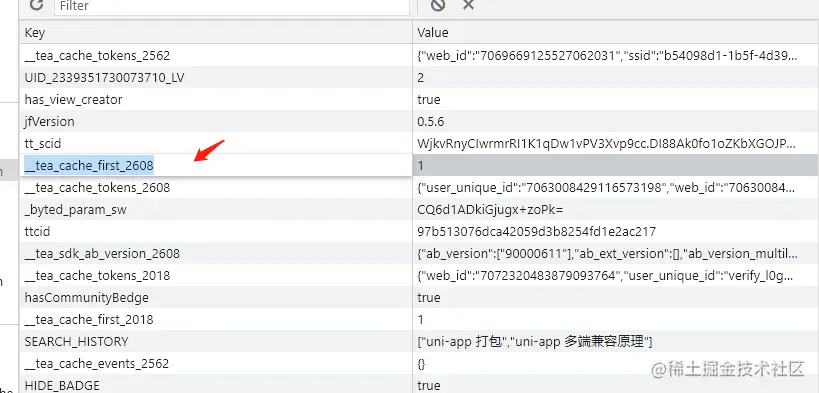The height and width of the screenshot is (393, 819).
Task: Click the true value of hasCommunityBedge
Action: [x=429, y=297]
